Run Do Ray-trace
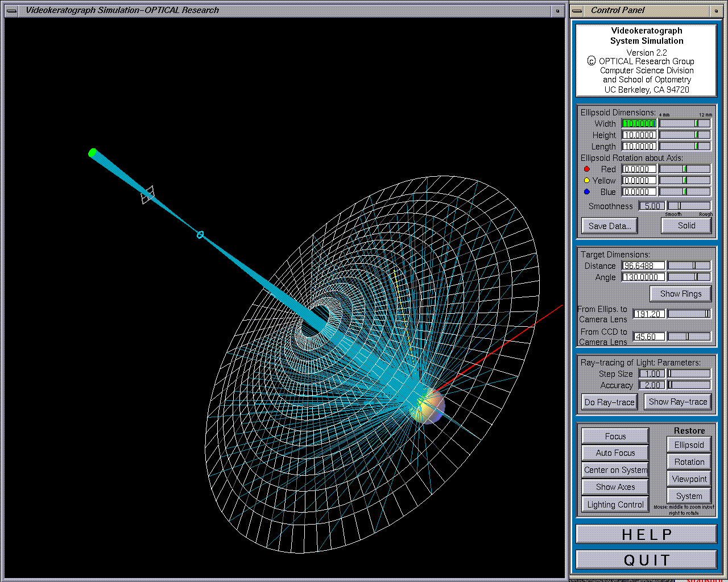The height and width of the screenshot is (582, 728). coord(609,402)
